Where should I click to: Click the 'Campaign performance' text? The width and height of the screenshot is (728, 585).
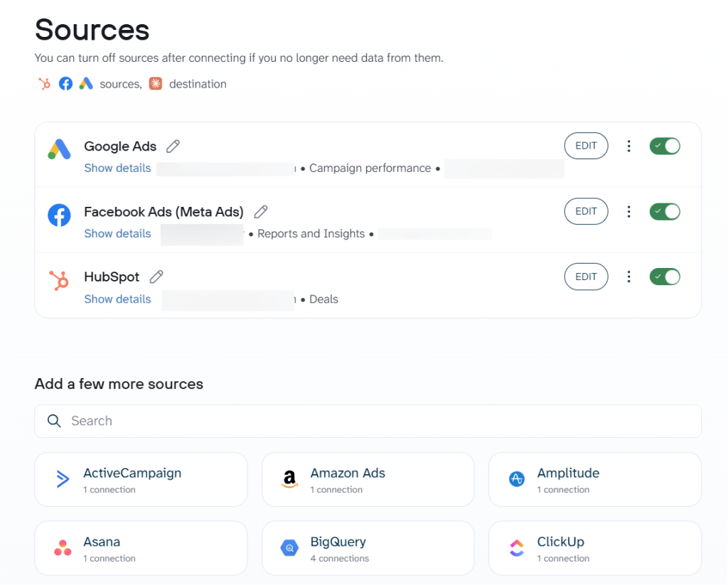tap(370, 168)
